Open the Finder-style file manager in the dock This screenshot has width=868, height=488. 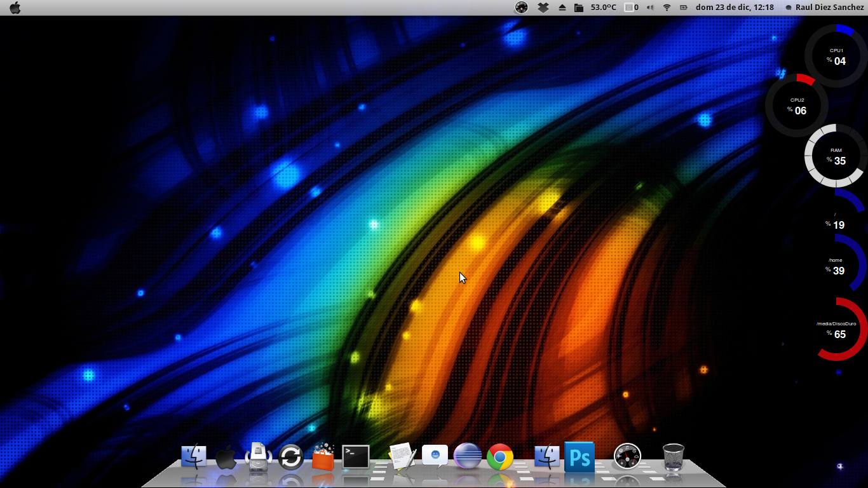point(194,456)
